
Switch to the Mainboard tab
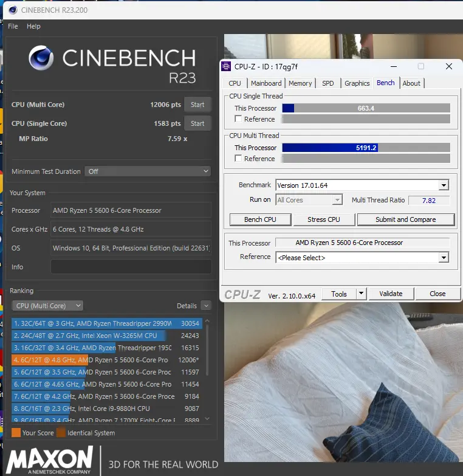click(x=266, y=83)
